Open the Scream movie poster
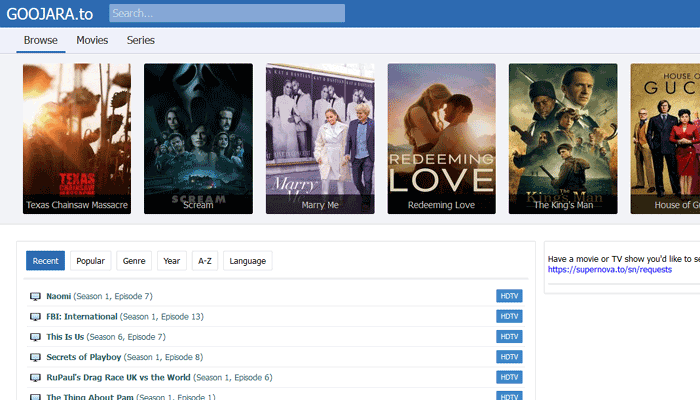 [x=198, y=138]
